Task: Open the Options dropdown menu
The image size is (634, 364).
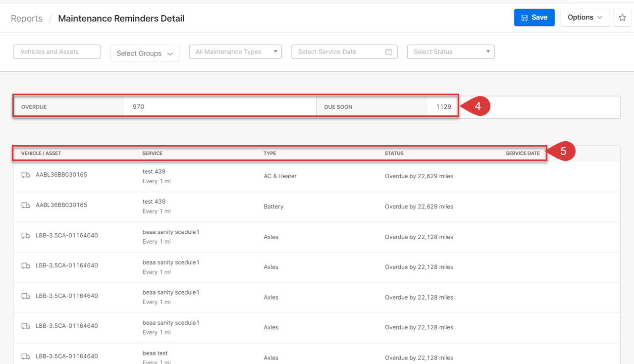Action: coord(584,17)
